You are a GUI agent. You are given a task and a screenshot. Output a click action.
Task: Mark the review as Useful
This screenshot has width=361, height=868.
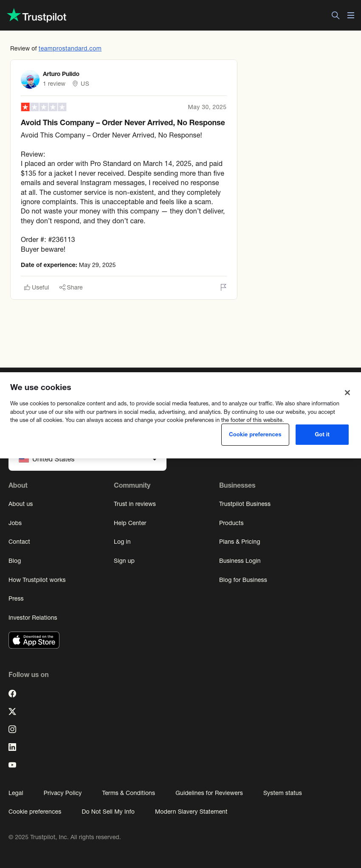tap(37, 287)
